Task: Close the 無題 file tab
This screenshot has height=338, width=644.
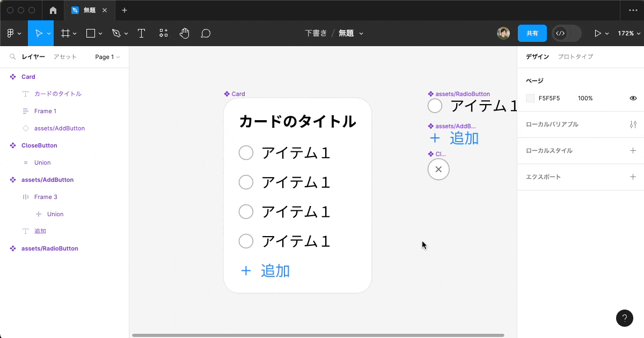Action: [x=104, y=10]
